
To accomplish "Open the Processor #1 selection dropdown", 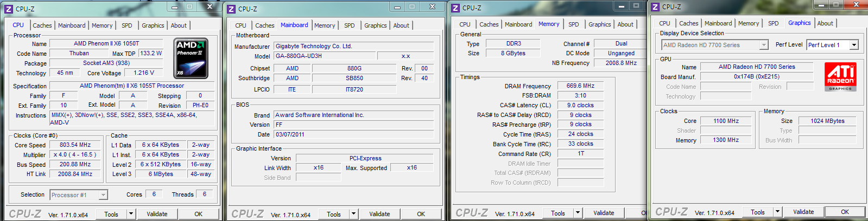I will 79,195.
